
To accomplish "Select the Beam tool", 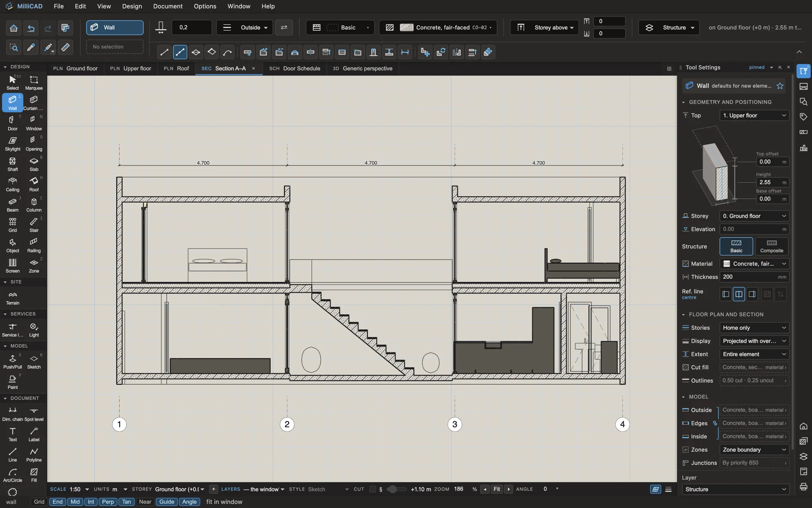I will click(x=13, y=204).
